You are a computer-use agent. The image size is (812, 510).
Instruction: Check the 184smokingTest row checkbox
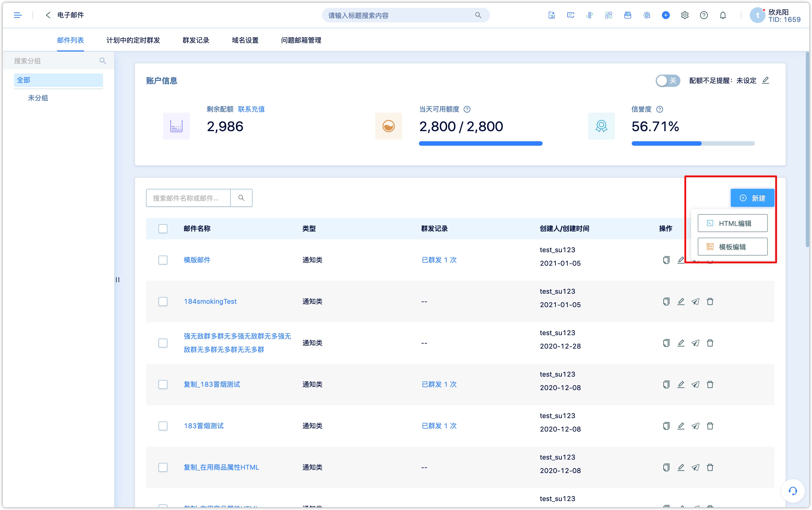pyautogui.click(x=163, y=302)
